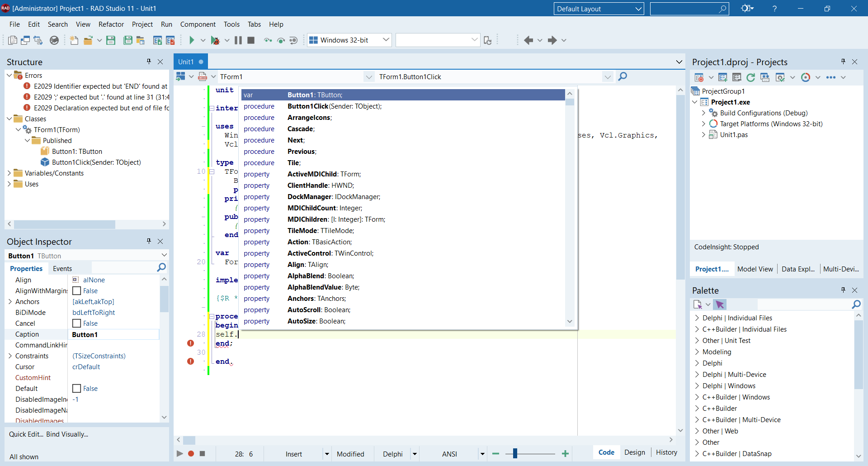Switch to the Design tab
Image resolution: width=868 pixels, height=466 pixels.
(635, 452)
